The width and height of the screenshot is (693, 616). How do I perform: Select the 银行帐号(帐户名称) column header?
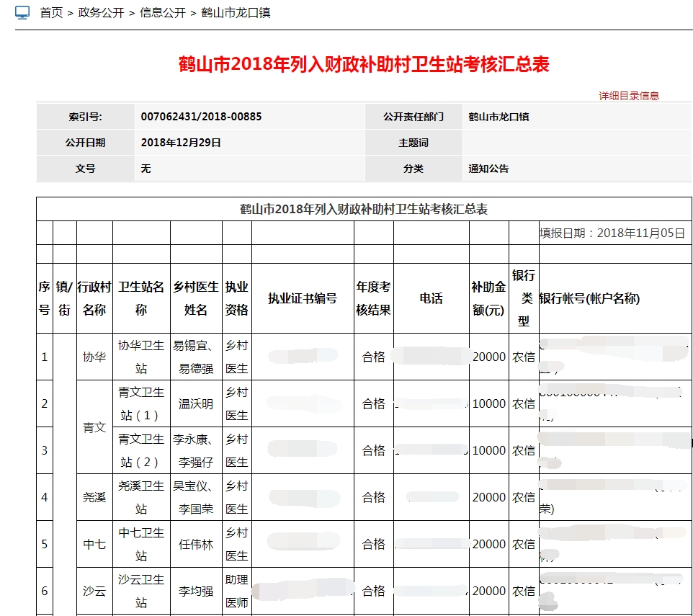click(589, 298)
